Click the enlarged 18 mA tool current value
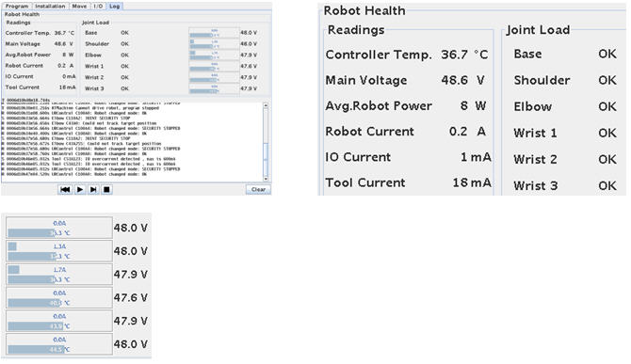 pyautogui.click(x=472, y=182)
